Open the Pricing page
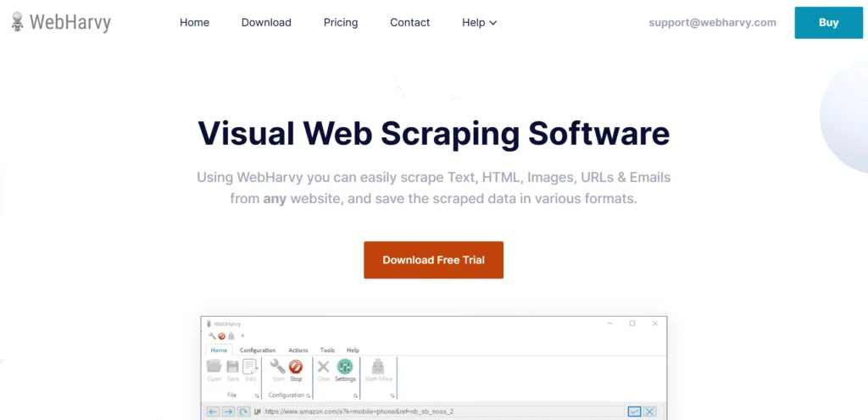Viewport: 868px width, 420px height. pos(341,23)
